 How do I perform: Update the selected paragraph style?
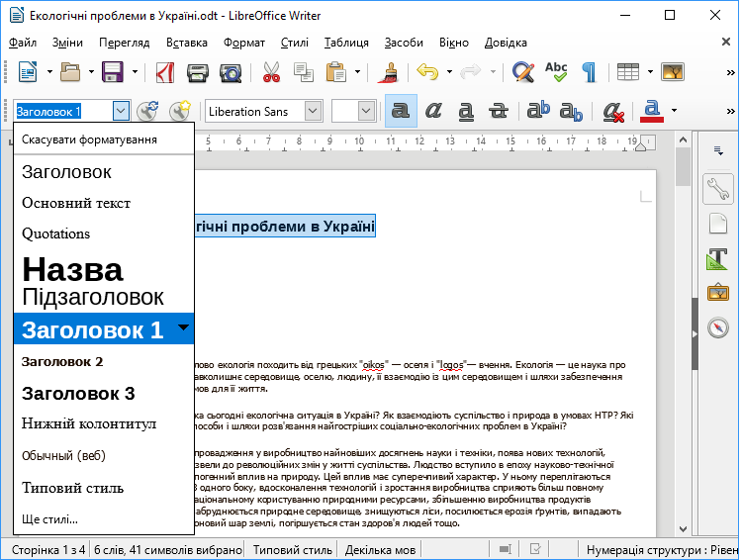pos(147,111)
